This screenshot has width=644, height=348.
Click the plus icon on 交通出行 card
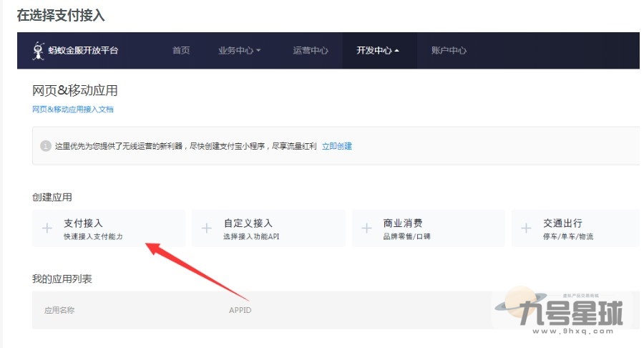pyautogui.click(x=526, y=228)
